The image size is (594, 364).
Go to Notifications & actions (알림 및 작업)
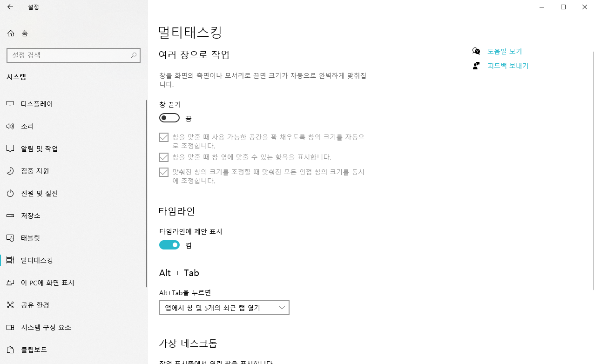point(40,148)
